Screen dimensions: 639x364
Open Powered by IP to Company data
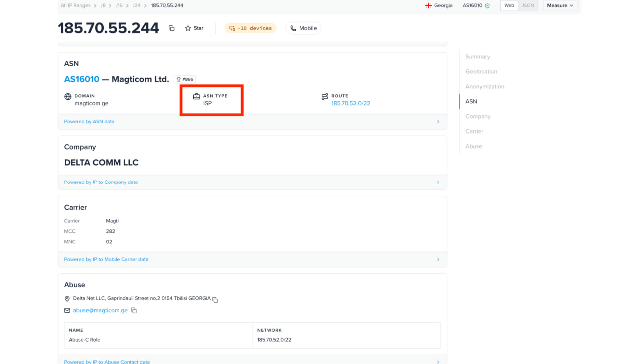(x=101, y=182)
